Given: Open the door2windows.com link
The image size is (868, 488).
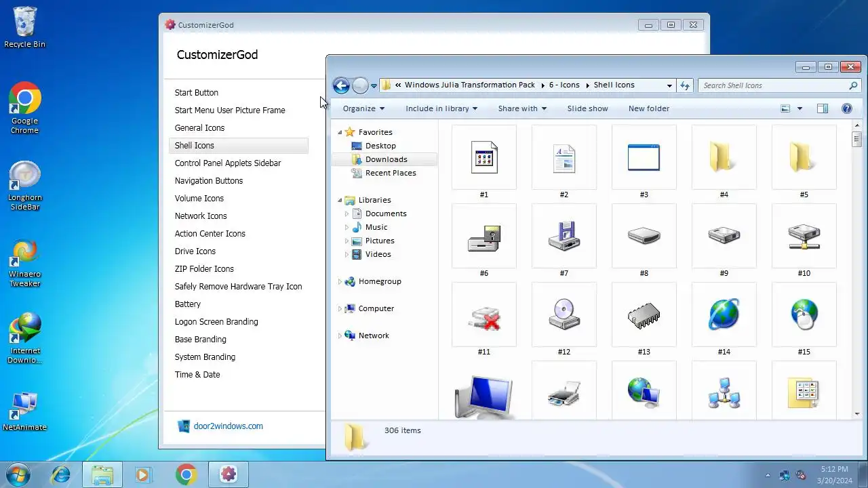Looking at the screenshot, I should click(x=228, y=426).
